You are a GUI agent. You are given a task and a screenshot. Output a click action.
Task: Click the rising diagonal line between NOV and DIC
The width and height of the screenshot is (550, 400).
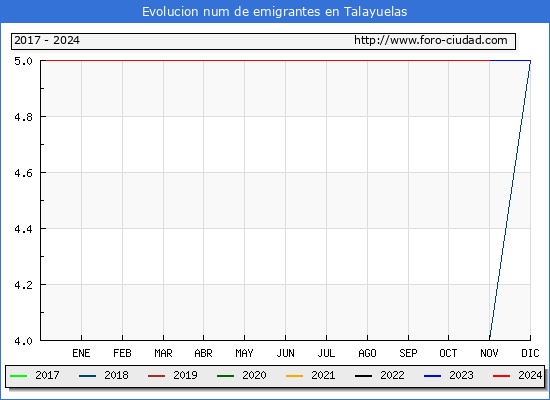click(x=510, y=200)
